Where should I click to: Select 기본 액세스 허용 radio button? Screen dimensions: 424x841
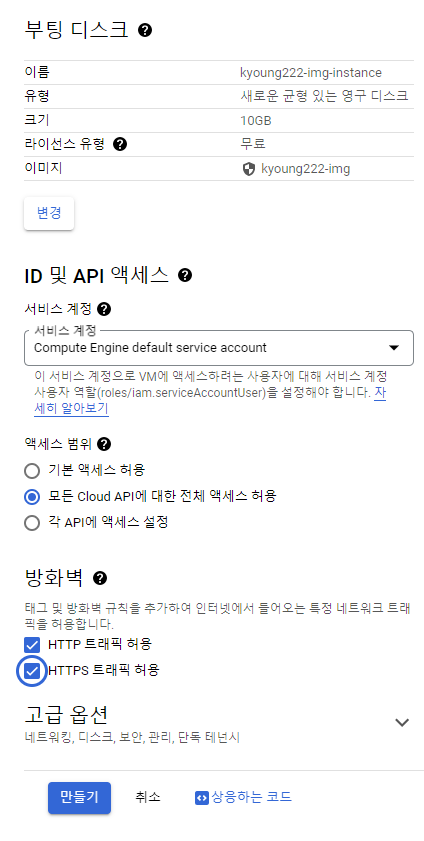(32, 471)
